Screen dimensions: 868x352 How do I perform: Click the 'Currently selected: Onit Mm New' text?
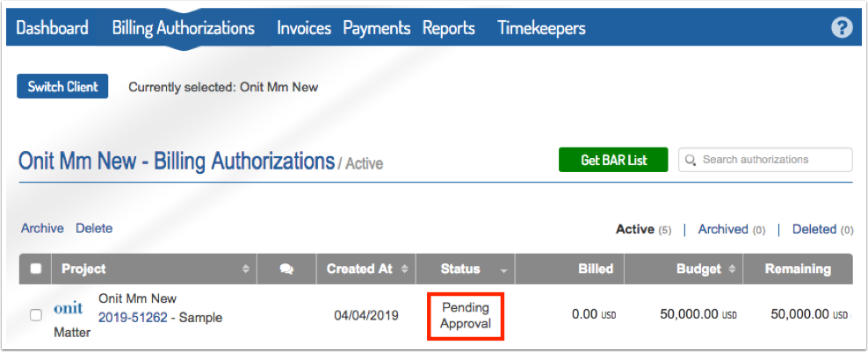pos(223,87)
